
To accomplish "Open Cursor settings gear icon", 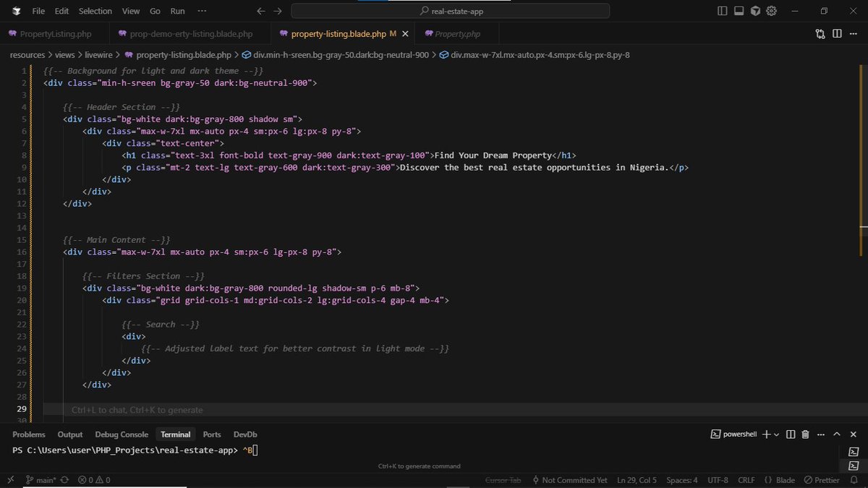I will click(x=772, y=11).
